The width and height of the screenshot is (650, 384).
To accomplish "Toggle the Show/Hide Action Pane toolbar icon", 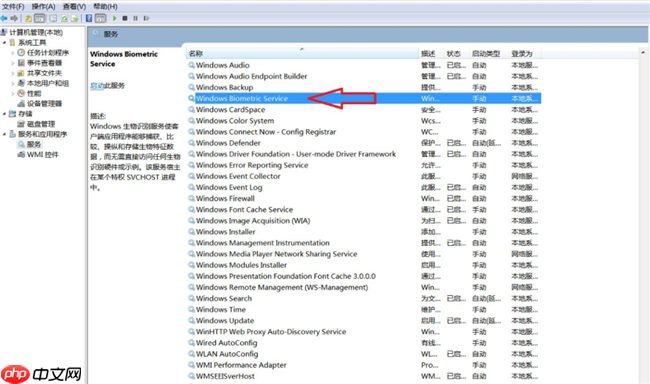I will point(100,18).
